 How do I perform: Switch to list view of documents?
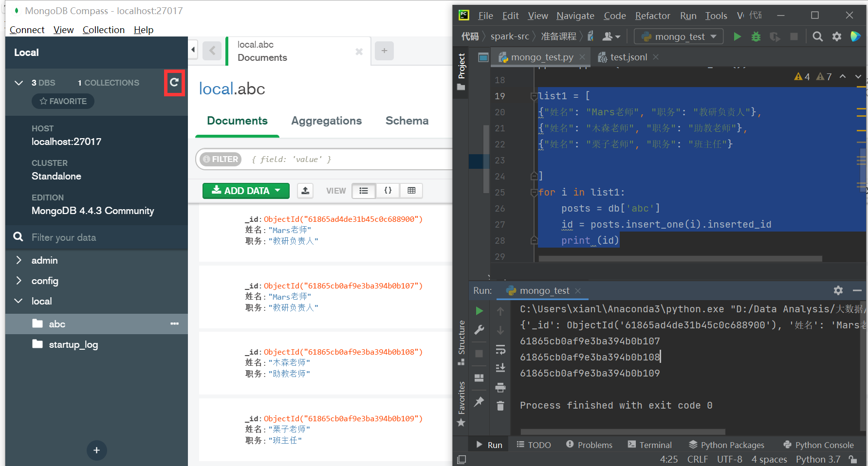(364, 191)
